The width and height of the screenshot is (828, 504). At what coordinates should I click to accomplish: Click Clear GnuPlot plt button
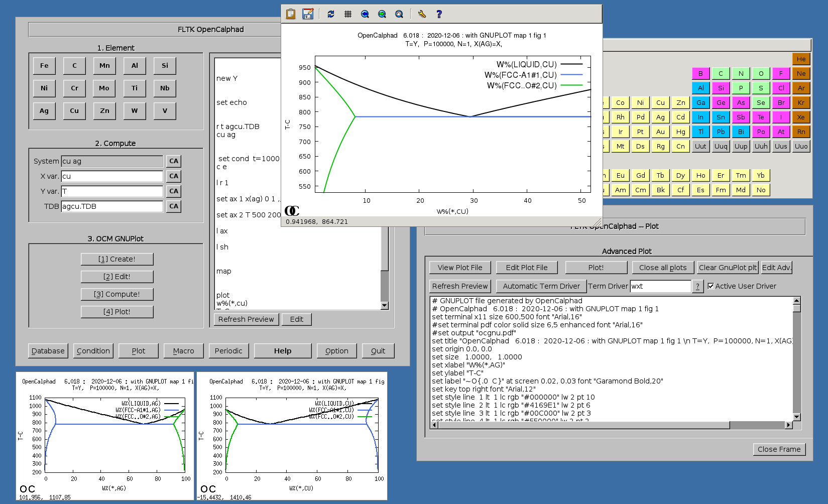[728, 268]
